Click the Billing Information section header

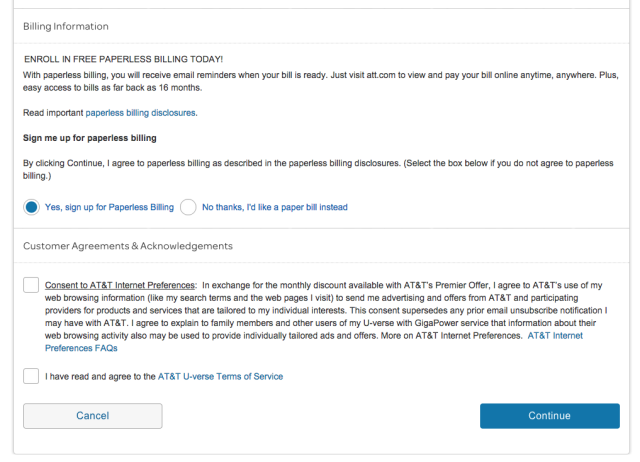pyautogui.click(x=66, y=27)
